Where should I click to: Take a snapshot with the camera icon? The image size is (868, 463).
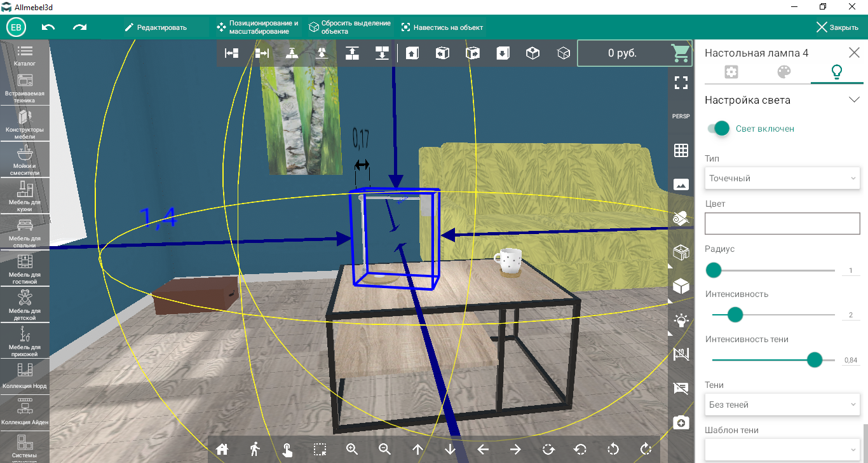point(681,422)
